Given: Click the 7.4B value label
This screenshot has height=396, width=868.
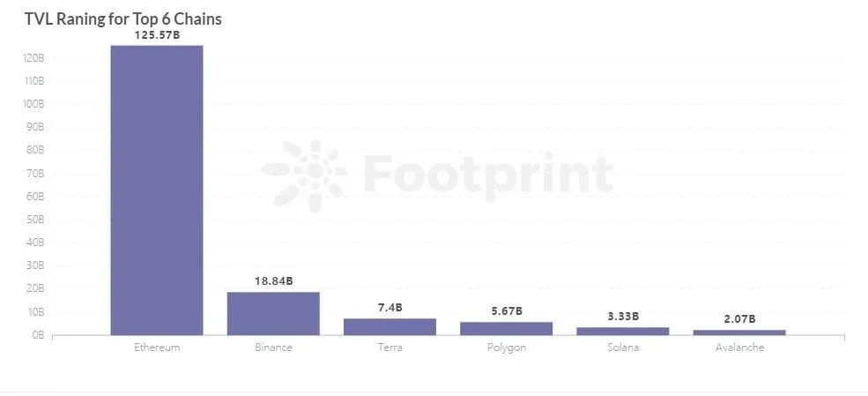Looking at the screenshot, I should coord(389,308).
